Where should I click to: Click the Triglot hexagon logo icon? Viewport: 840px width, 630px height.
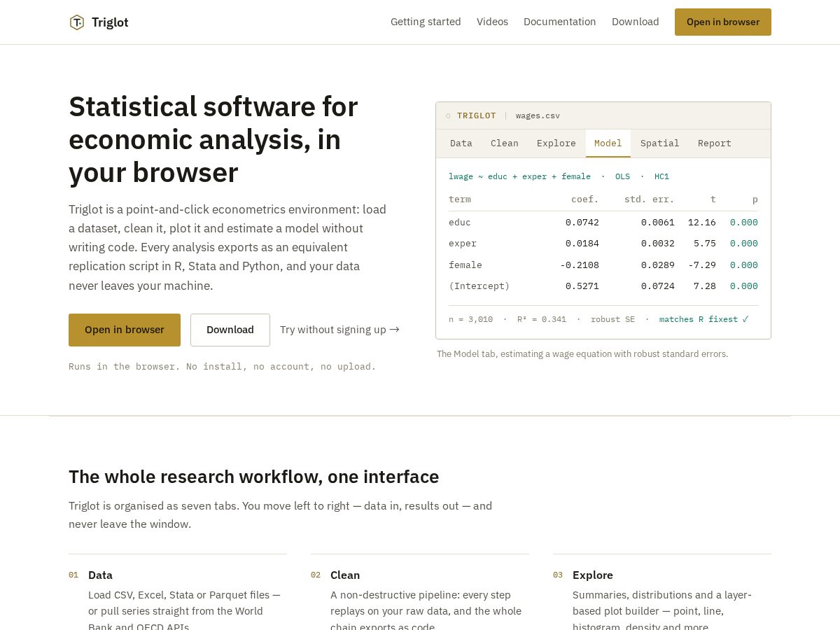pyautogui.click(x=77, y=22)
